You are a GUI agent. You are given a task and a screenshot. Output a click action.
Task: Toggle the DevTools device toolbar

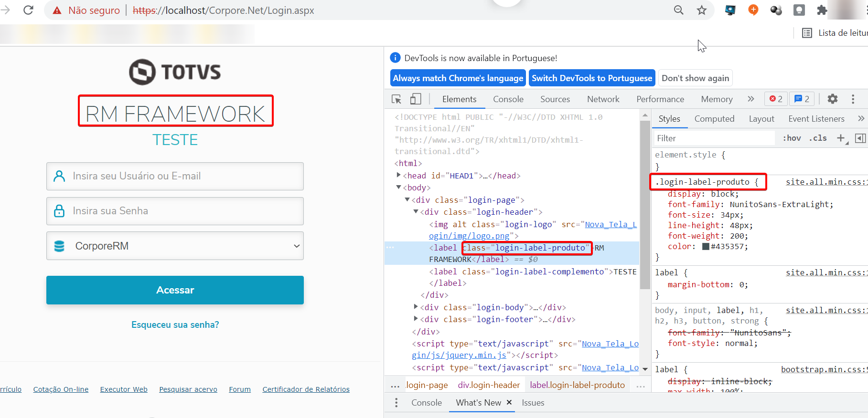[416, 99]
